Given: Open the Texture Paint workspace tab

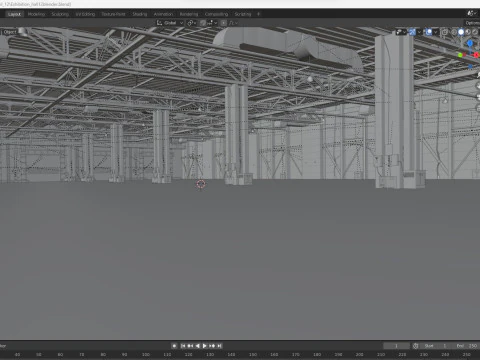Looking at the screenshot, I should pos(113,14).
